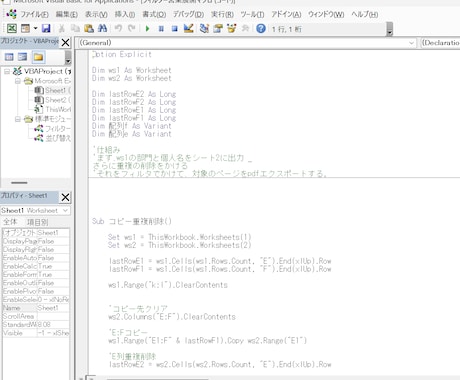
Task: Toggle Folders icon in the Project panel
Action: point(38,57)
